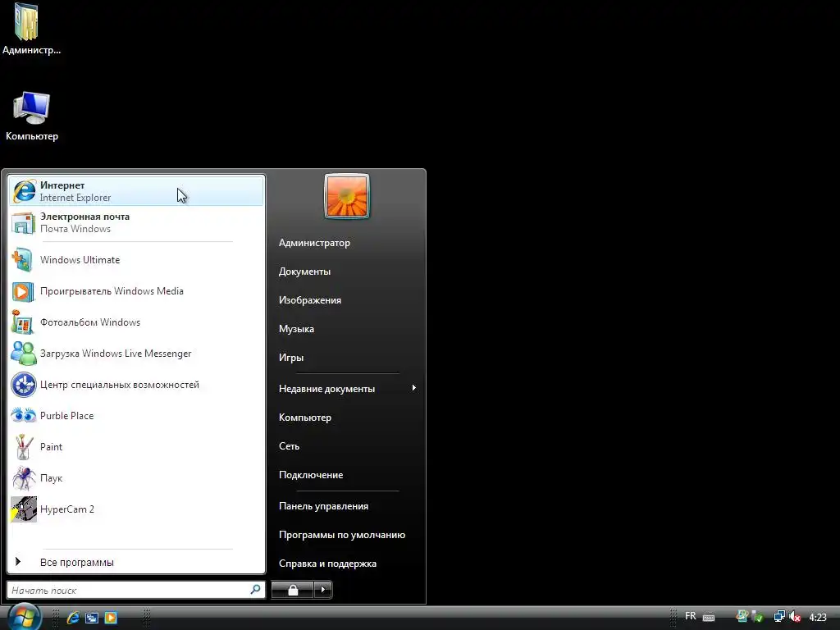Open Администратор user folder link
Image resolution: width=840 pixels, height=630 pixels.
314,243
